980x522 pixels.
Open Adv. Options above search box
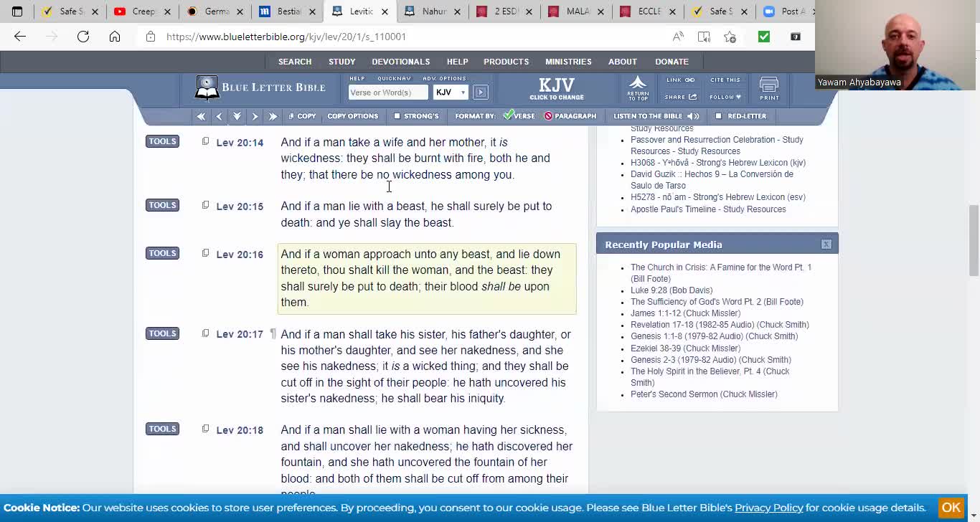(x=444, y=78)
